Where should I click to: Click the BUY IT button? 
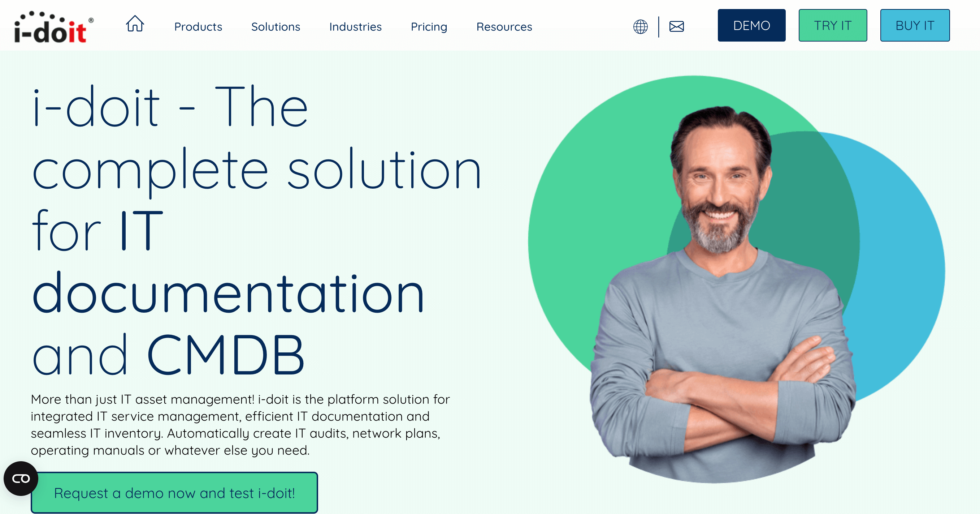point(915,25)
